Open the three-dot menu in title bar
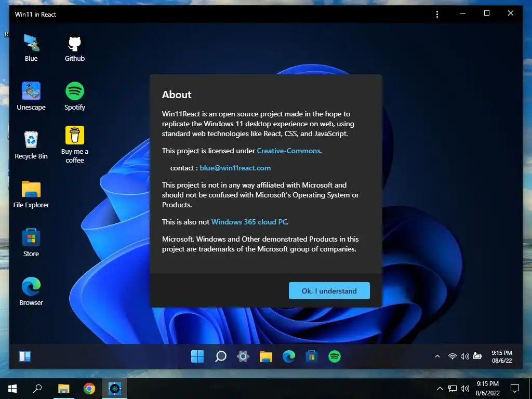 pyautogui.click(x=437, y=14)
